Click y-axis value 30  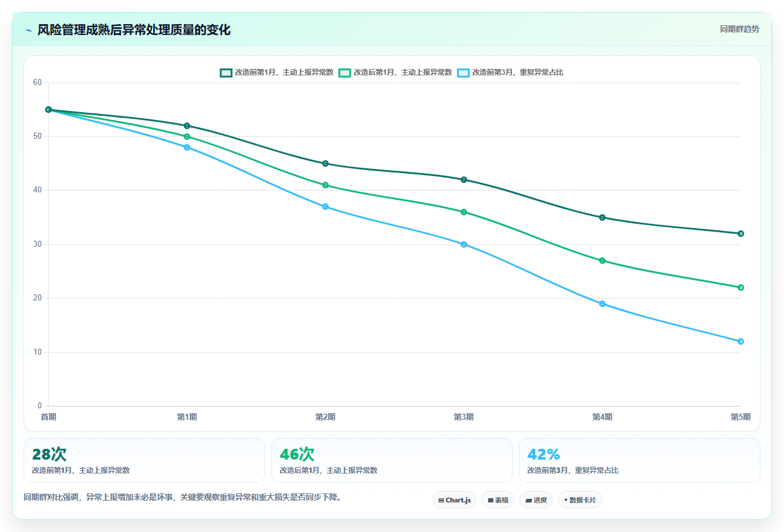[37, 244]
